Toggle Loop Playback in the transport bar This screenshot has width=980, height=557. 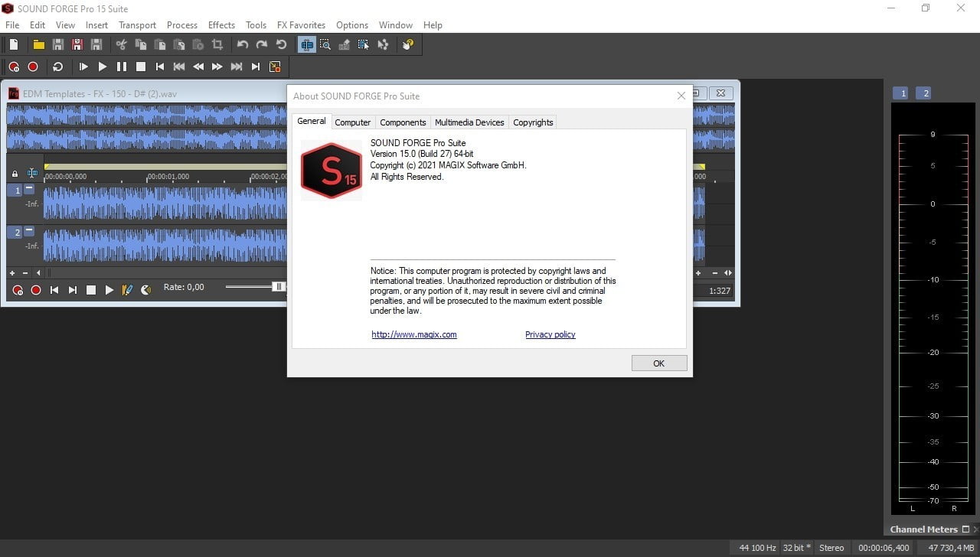click(57, 67)
